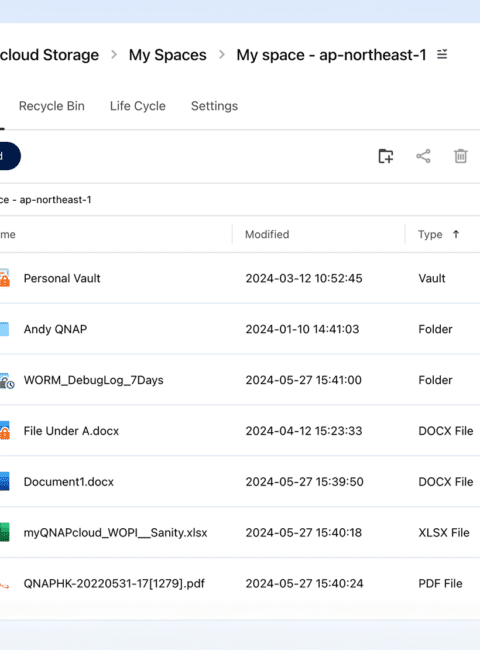Viewport: 480px width, 650px height.
Task: Click the WORM_DebugLog_7Days folder icon
Action: point(7,381)
